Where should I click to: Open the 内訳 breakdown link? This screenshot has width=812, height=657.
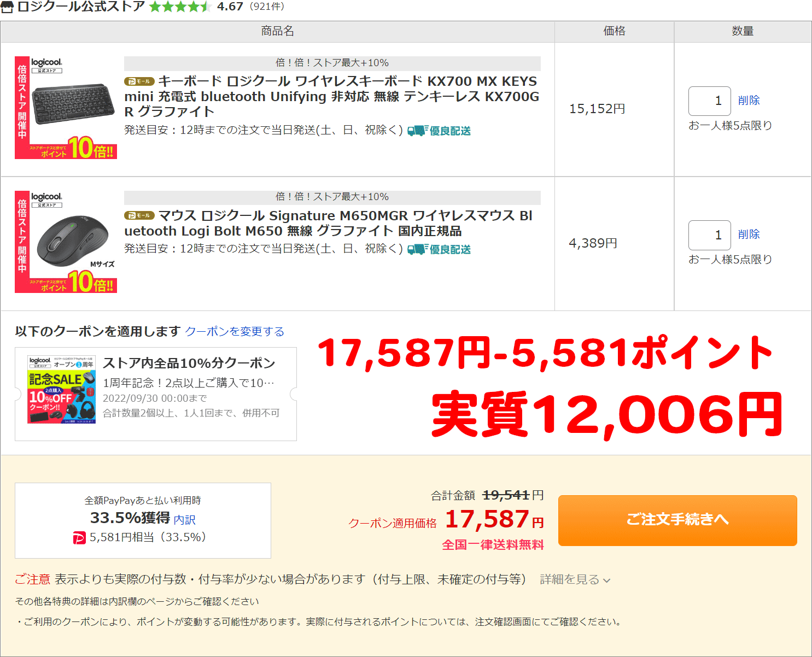[x=185, y=519]
